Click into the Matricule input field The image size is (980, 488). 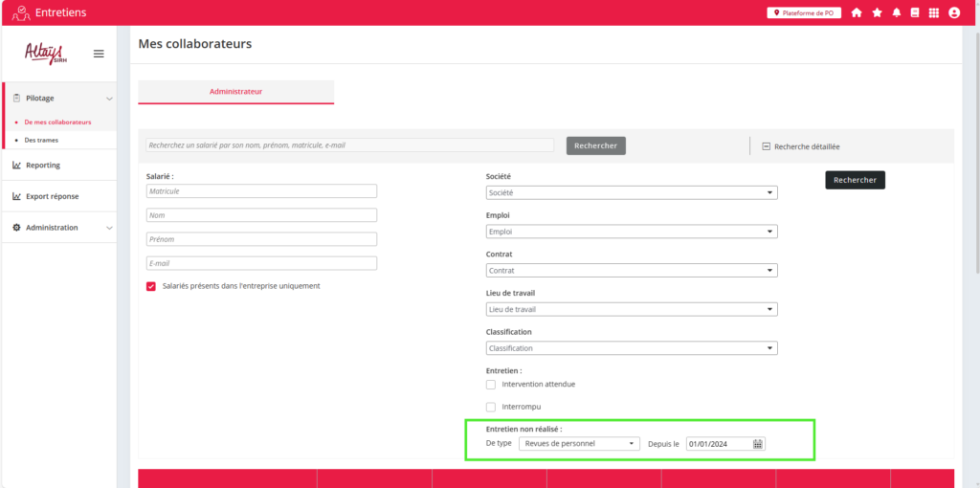pyautogui.click(x=261, y=191)
